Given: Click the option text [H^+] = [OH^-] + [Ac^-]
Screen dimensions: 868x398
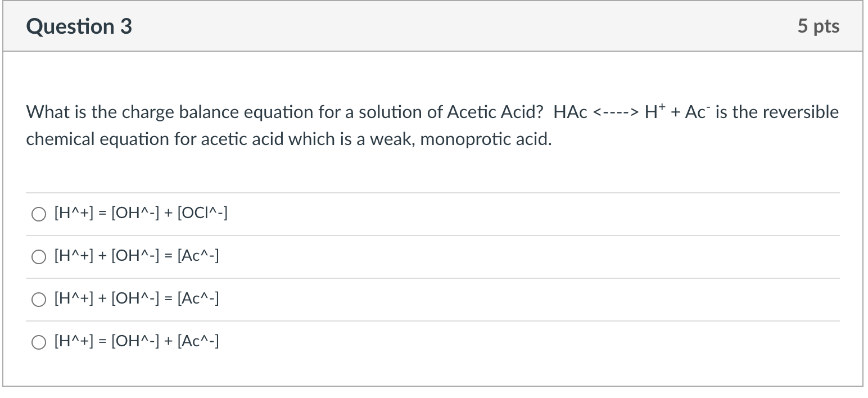Looking at the screenshot, I should (136, 341).
